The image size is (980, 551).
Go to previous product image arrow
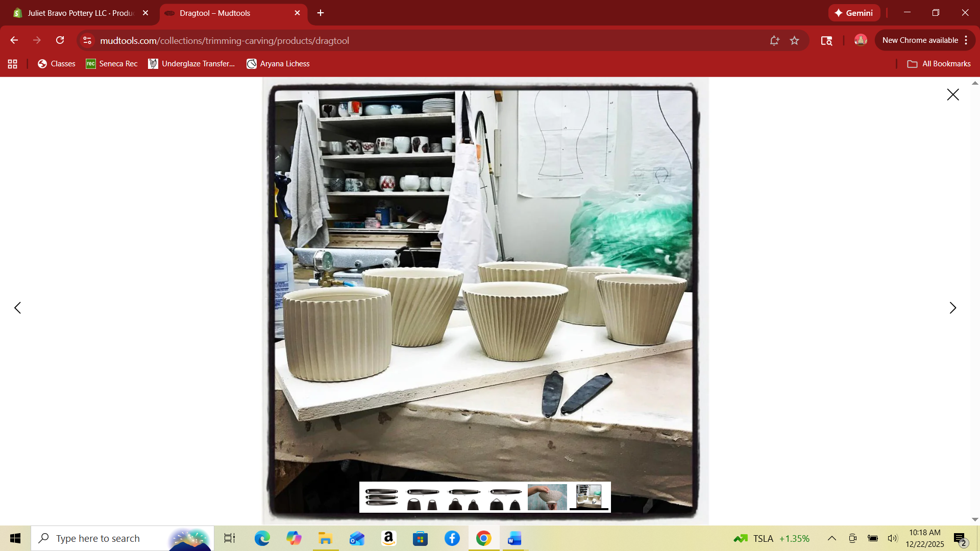click(x=17, y=308)
